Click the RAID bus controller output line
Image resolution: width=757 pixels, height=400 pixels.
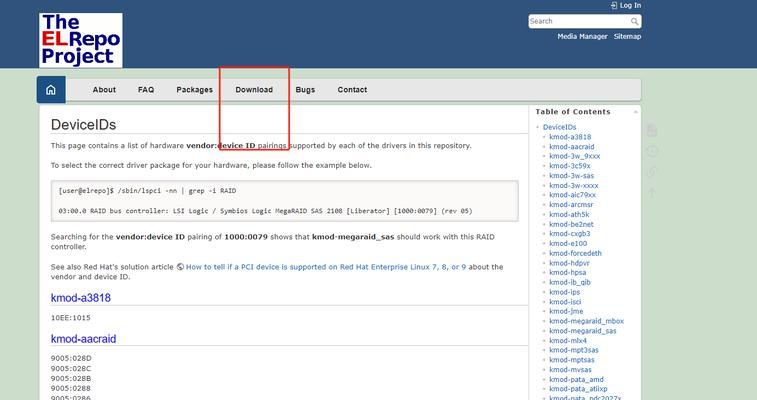[266, 211]
